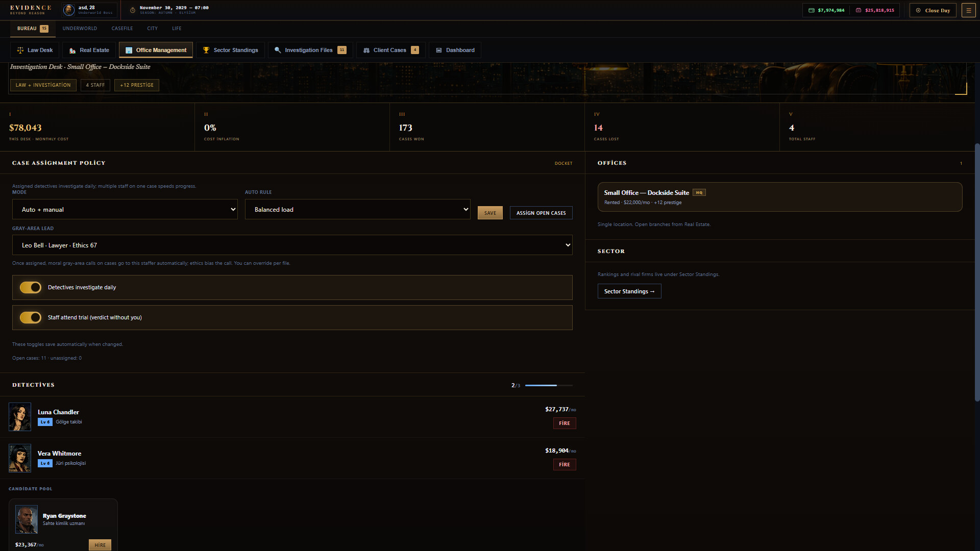Fire detective Luna Chandler

tap(565, 423)
